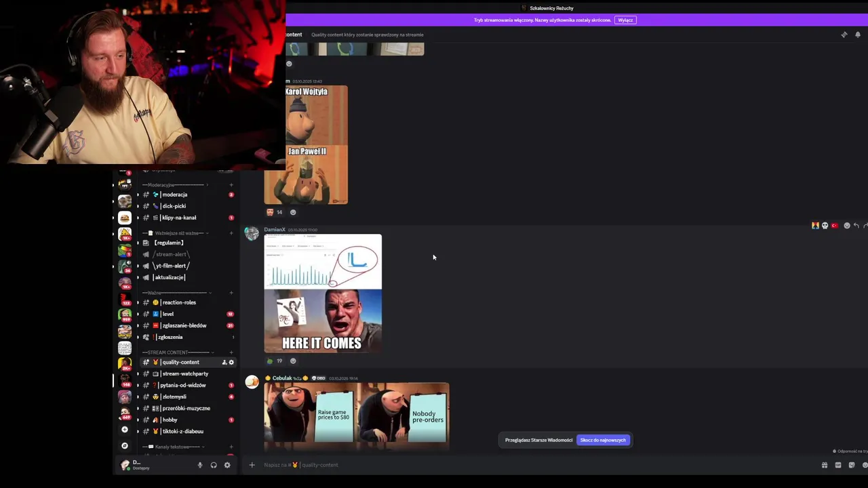The width and height of the screenshot is (868, 488).
Task: Open sticker picker in message bar
Action: coord(852,465)
